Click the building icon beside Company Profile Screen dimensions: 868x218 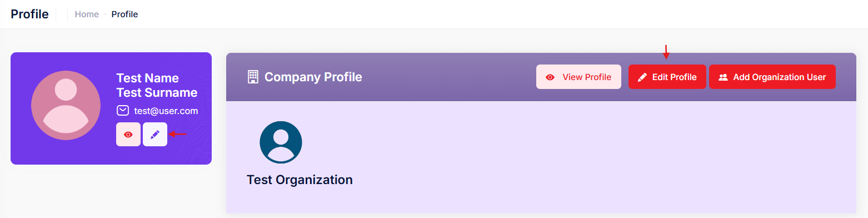[x=253, y=77]
